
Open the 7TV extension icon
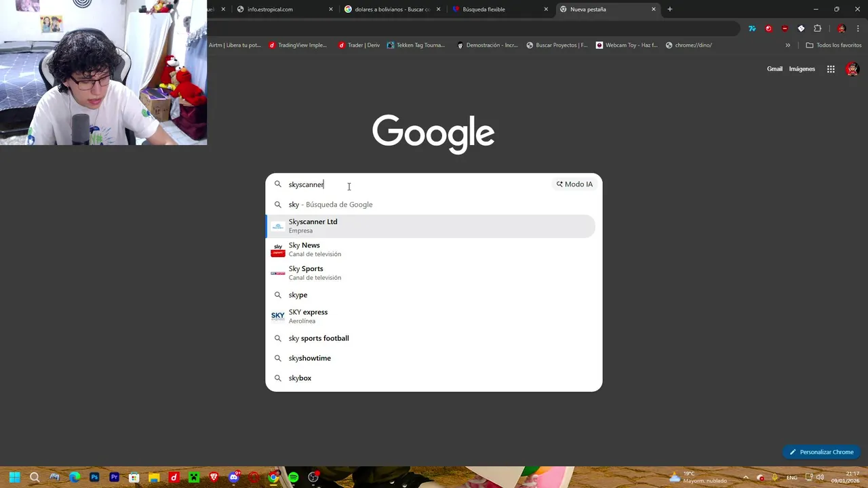(752, 28)
